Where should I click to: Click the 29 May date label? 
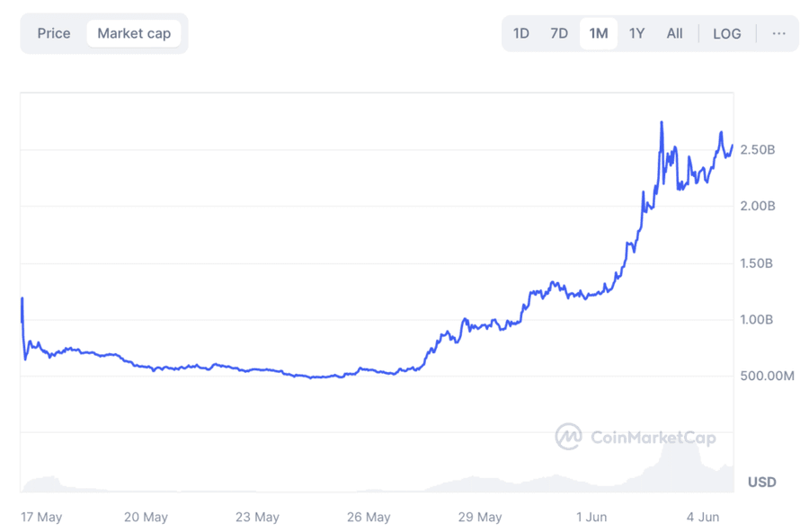pyautogui.click(x=481, y=517)
